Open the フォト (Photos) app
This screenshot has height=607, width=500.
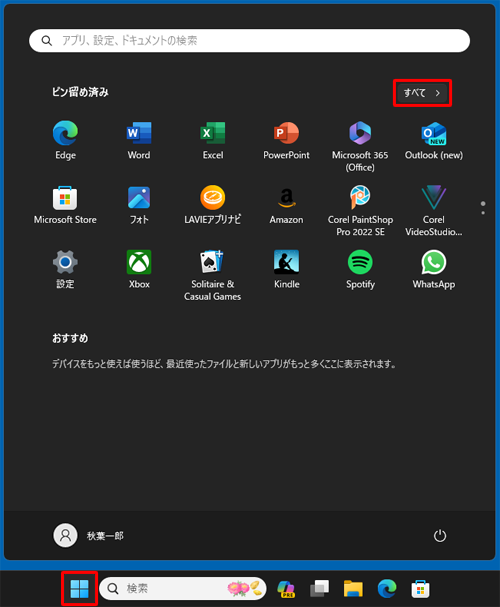coord(139,205)
